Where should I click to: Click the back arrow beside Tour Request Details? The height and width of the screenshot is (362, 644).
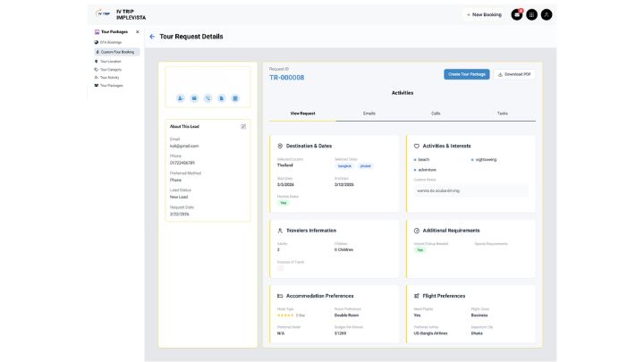152,37
